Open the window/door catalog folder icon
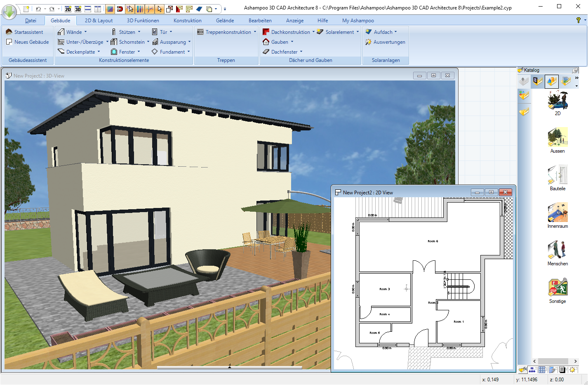The width and height of the screenshot is (588, 385). (x=537, y=81)
